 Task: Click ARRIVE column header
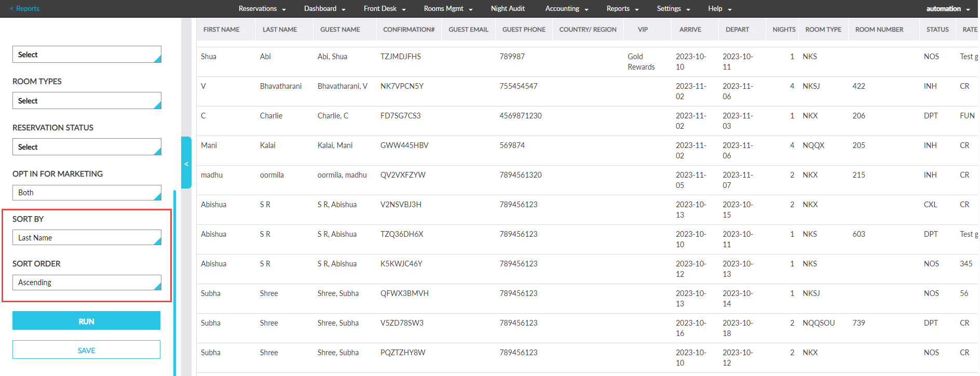(690, 30)
